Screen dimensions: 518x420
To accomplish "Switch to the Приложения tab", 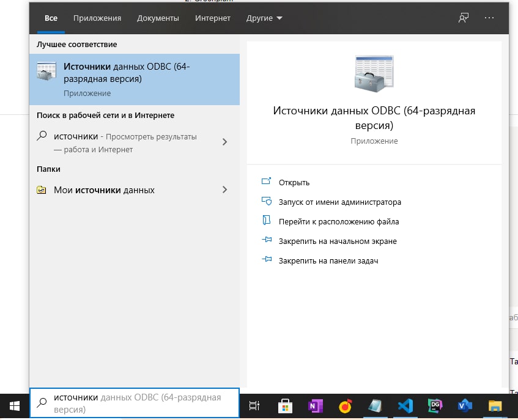I will point(97,18).
